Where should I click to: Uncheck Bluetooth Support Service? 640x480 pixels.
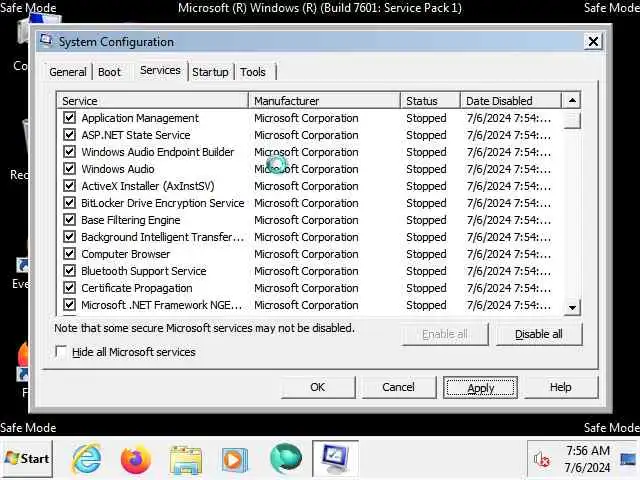click(x=69, y=271)
